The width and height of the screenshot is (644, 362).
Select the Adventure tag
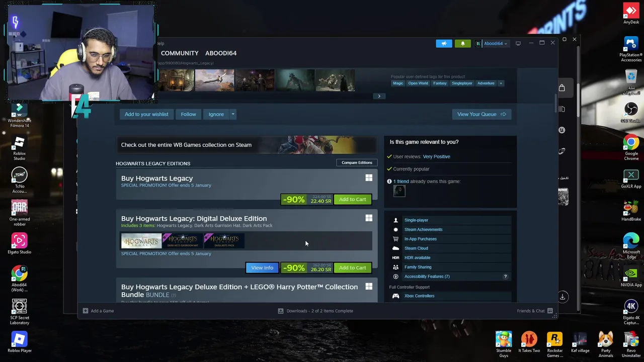coord(486,83)
